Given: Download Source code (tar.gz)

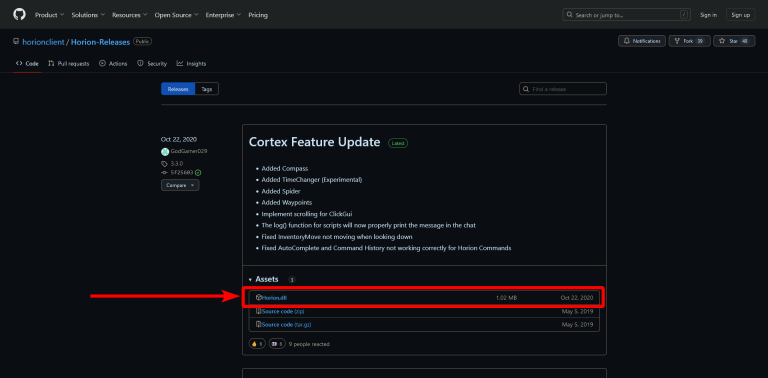Looking at the screenshot, I should tap(287, 325).
